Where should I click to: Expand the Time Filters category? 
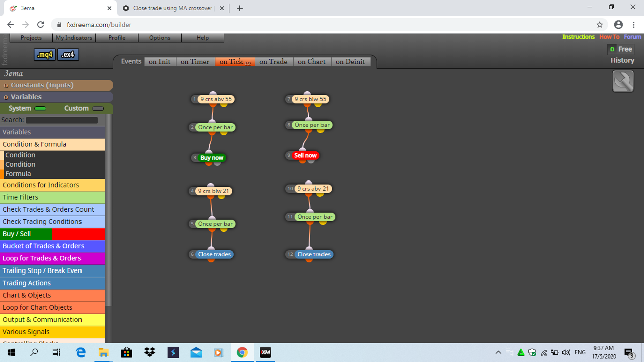(x=52, y=197)
